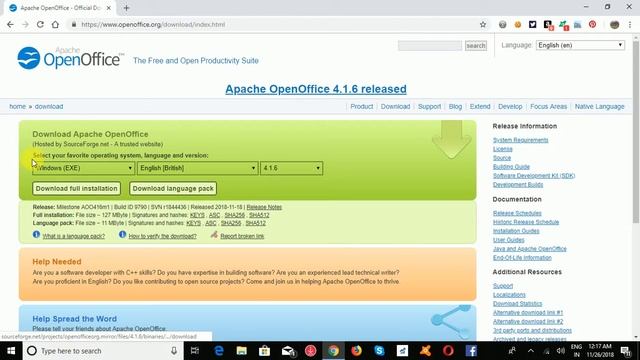Image resolution: width=640 pixels, height=360 pixels.
Task: Open Download Statistics link
Action: pos(517,304)
